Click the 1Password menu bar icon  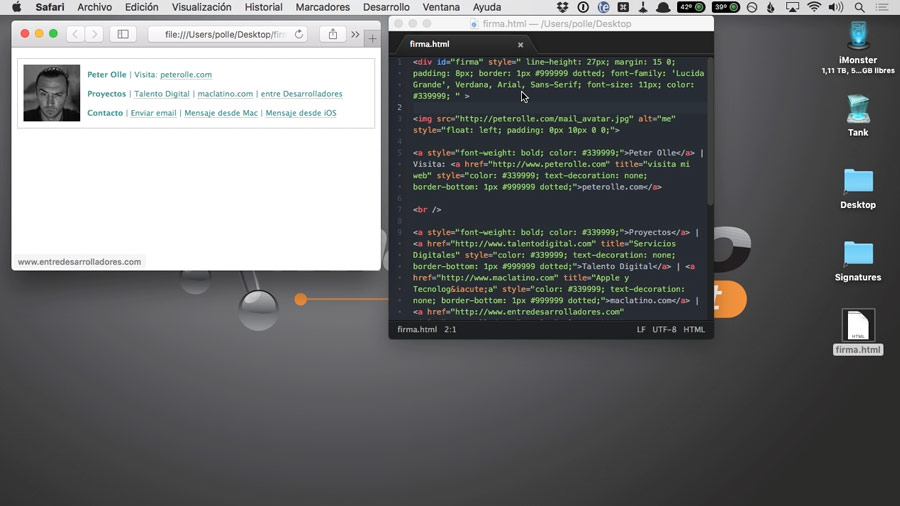pos(583,7)
